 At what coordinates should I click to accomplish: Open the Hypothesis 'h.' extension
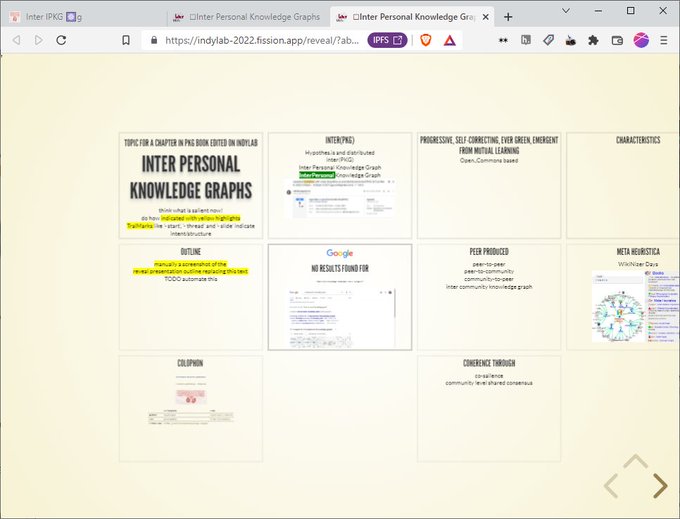pyautogui.click(x=526, y=40)
